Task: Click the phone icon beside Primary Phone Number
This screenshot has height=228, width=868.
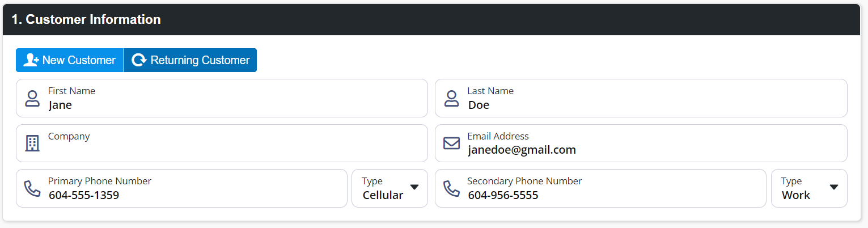Action: coord(32,188)
